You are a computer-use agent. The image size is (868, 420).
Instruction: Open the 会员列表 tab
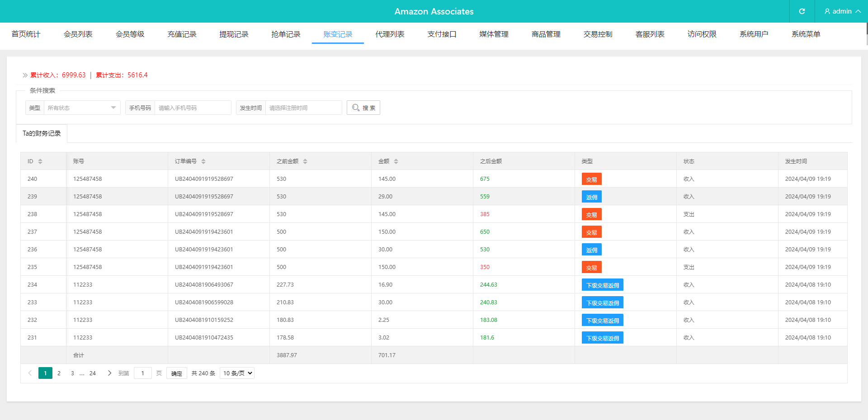(x=78, y=34)
